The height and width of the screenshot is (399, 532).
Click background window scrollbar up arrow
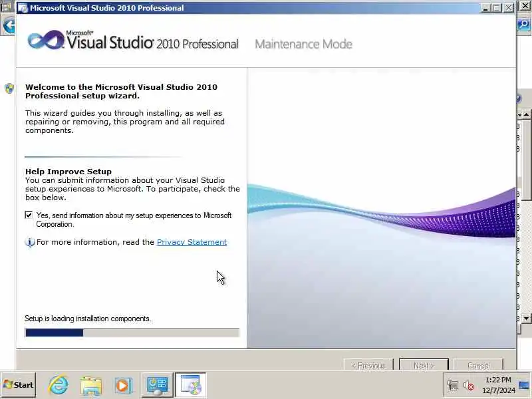[x=526, y=114]
